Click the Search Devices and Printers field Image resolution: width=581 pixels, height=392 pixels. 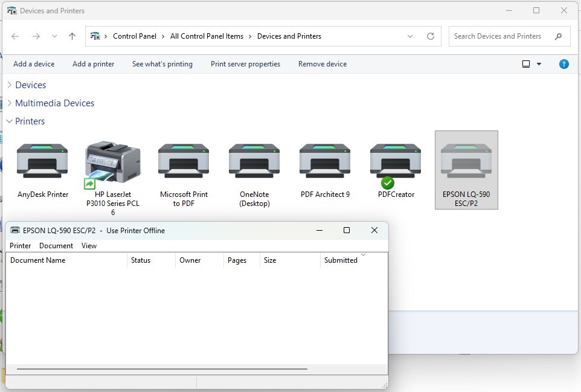pos(501,36)
